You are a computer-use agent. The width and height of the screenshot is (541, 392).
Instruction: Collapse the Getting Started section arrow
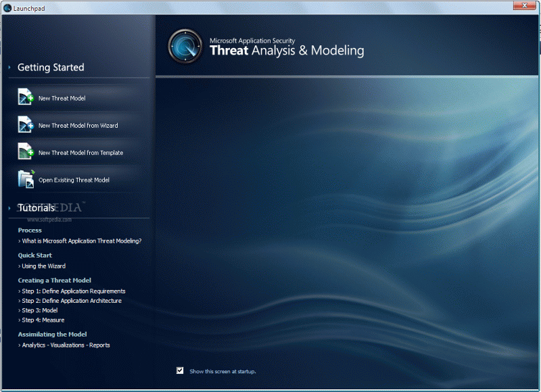click(x=9, y=67)
